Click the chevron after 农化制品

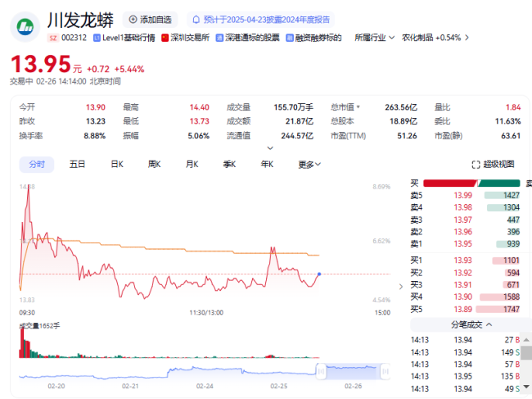point(467,38)
